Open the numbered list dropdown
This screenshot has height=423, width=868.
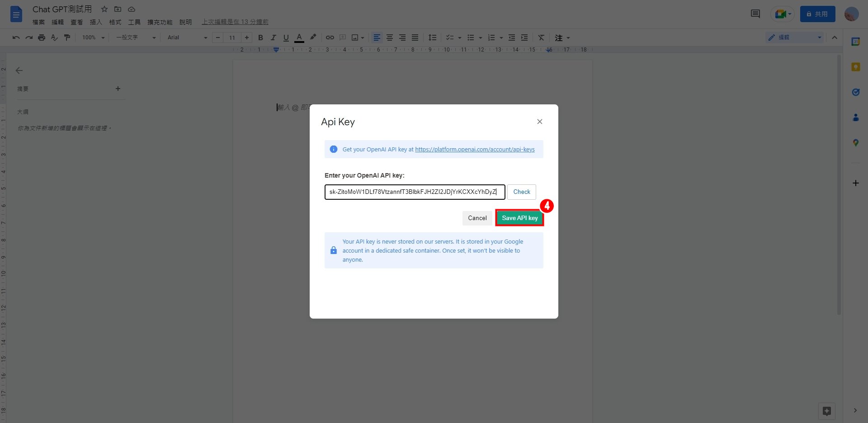(495, 38)
